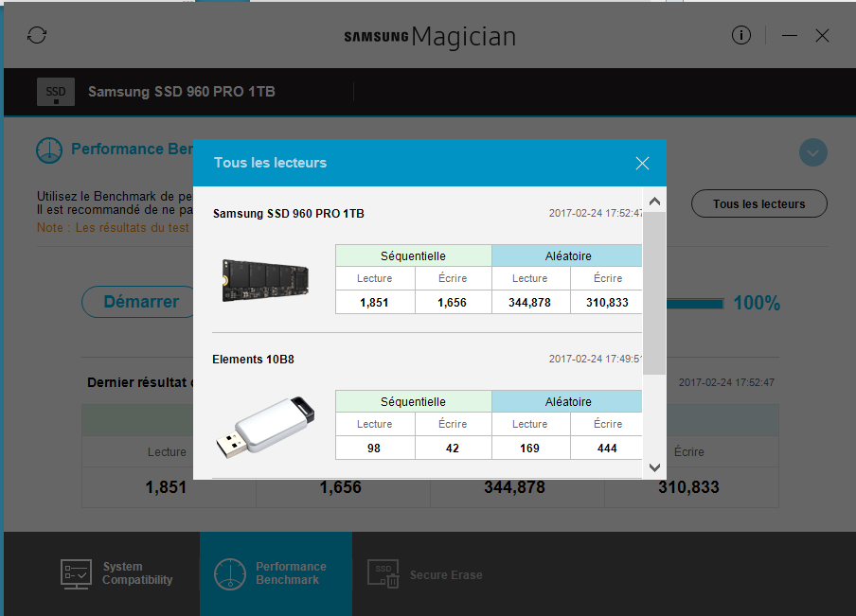Click the dialog scrollbar thumb
Screen dimensions: 856x616
(x=654, y=293)
